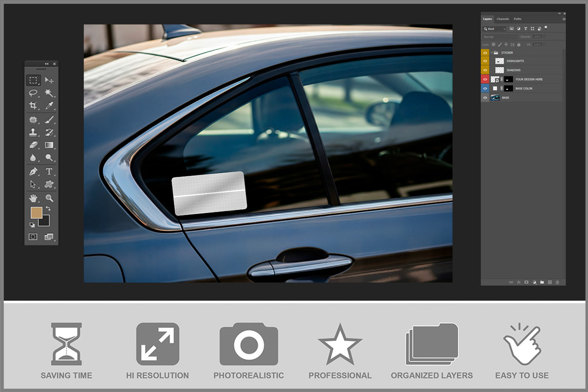Select the Clone Stamp tool
The height and width of the screenshot is (392, 588).
point(33,132)
